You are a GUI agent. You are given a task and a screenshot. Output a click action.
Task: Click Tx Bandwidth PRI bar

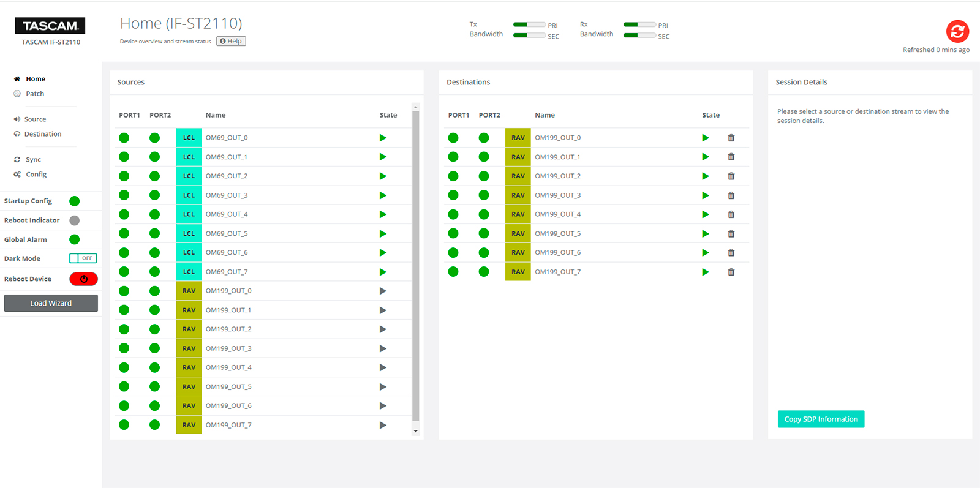pos(529,24)
